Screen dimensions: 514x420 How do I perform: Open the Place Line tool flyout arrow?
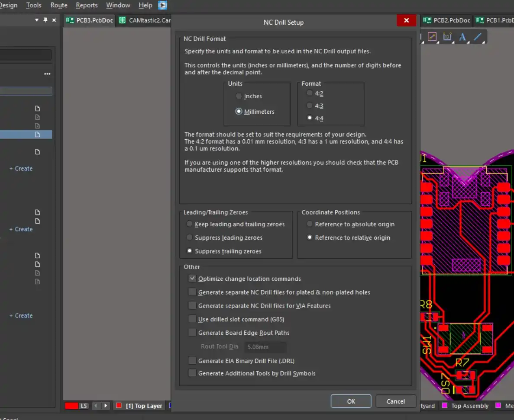pyautogui.click(x=483, y=42)
